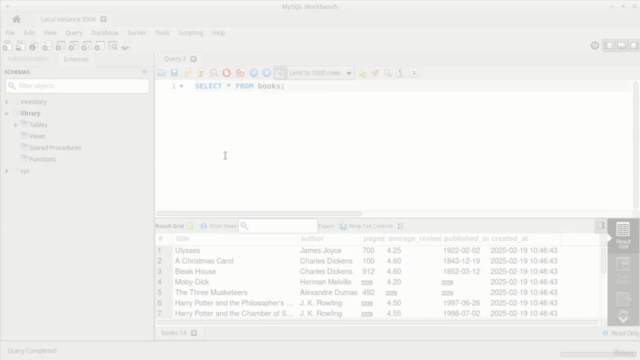Open the Query menu
The image size is (640, 360).
click(x=74, y=33)
